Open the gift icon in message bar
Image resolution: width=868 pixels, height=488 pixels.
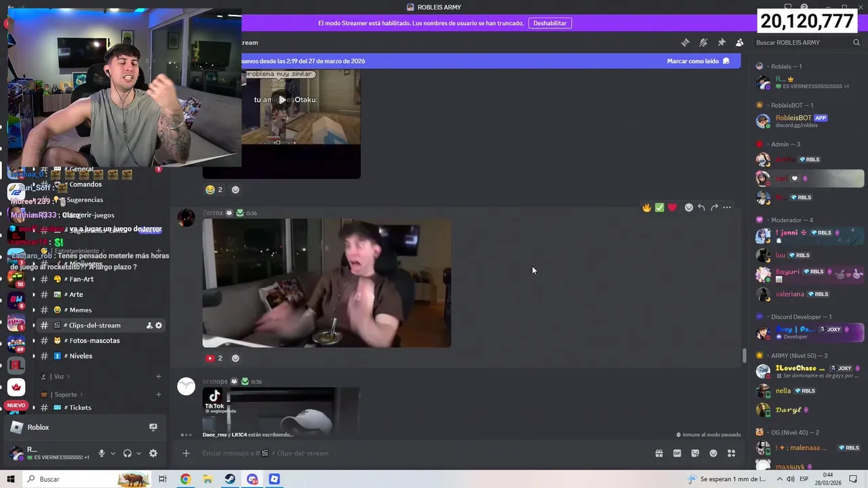(x=658, y=453)
